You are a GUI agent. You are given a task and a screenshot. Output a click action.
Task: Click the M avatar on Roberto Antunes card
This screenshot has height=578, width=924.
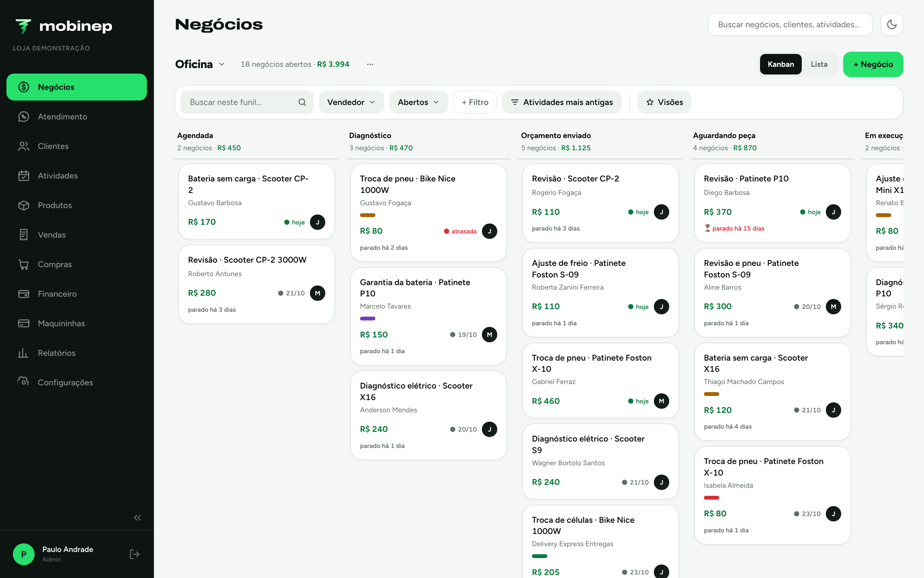pyautogui.click(x=317, y=293)
